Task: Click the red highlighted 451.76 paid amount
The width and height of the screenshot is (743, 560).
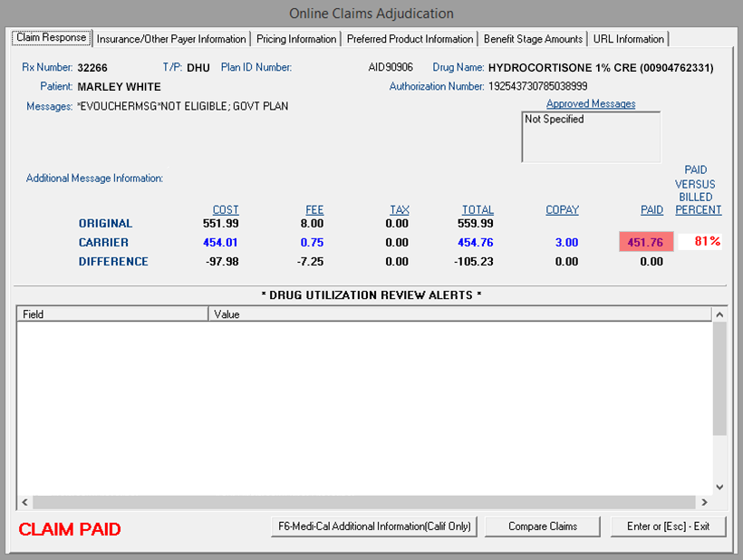Action: coord(645,242)
